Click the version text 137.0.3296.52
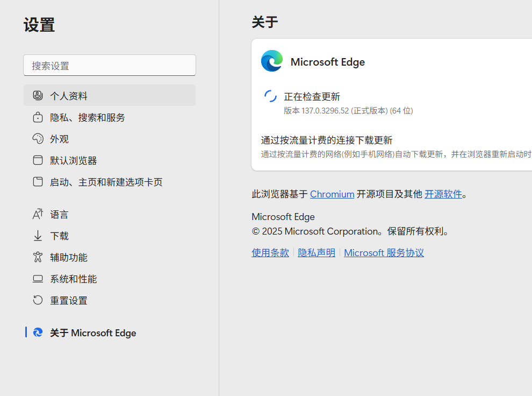 [x=325, y=111]
